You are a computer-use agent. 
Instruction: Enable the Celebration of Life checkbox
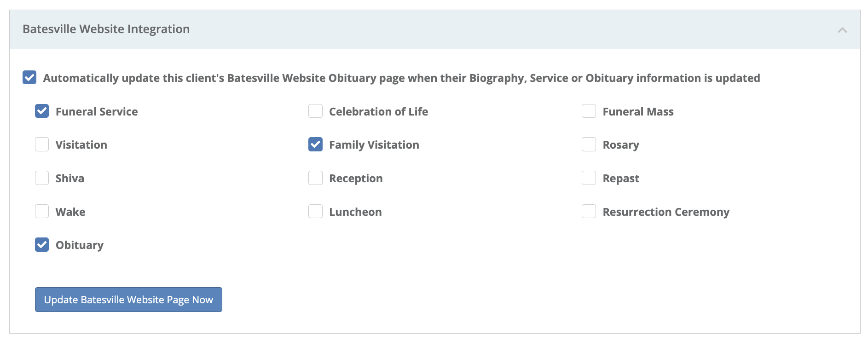(315, 111)
